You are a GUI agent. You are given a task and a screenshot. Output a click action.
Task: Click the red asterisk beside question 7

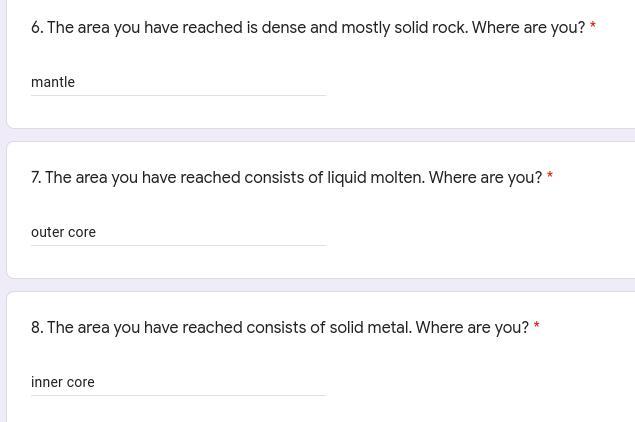click(x=549, y=177)
